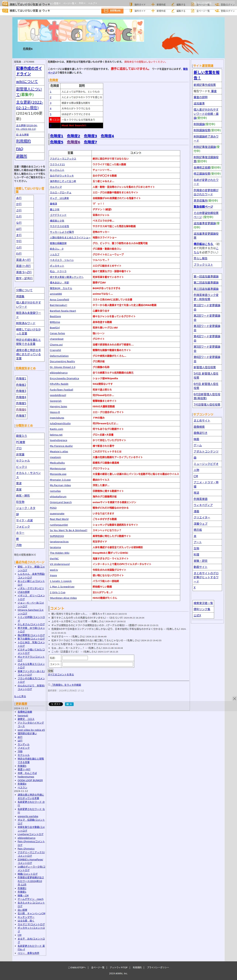Open 新しい言葉を報告！ in the right sidebar
This screenshot has width=237, height=980.
pyautogui.click(x=207, y=75)
